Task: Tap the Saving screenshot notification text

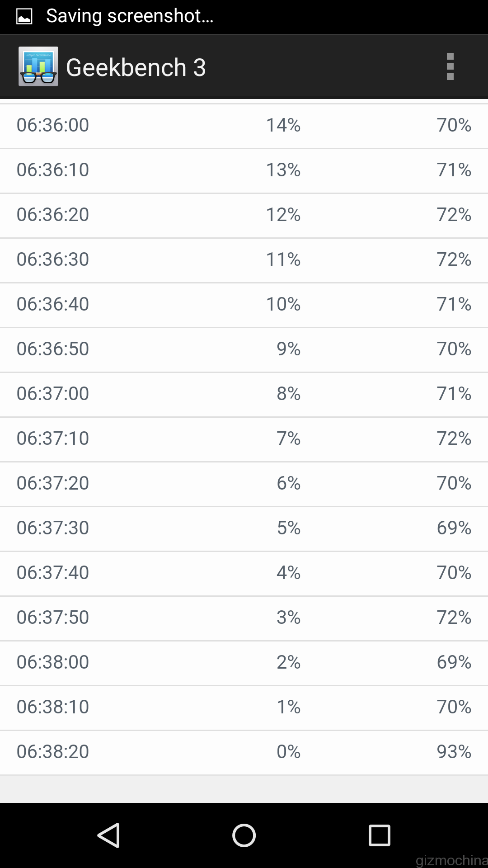Action: [x=130, y=16]
